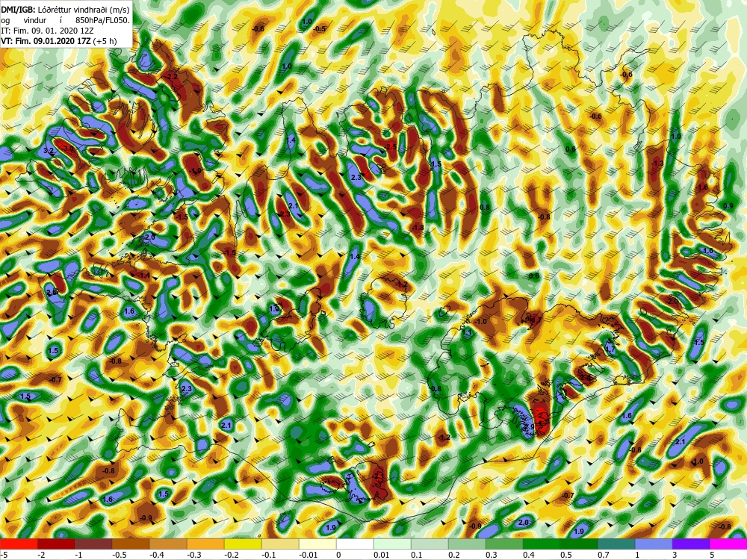Pick the vivid green legend swatch labeled 0.4
747x560 pixels.
542,544
